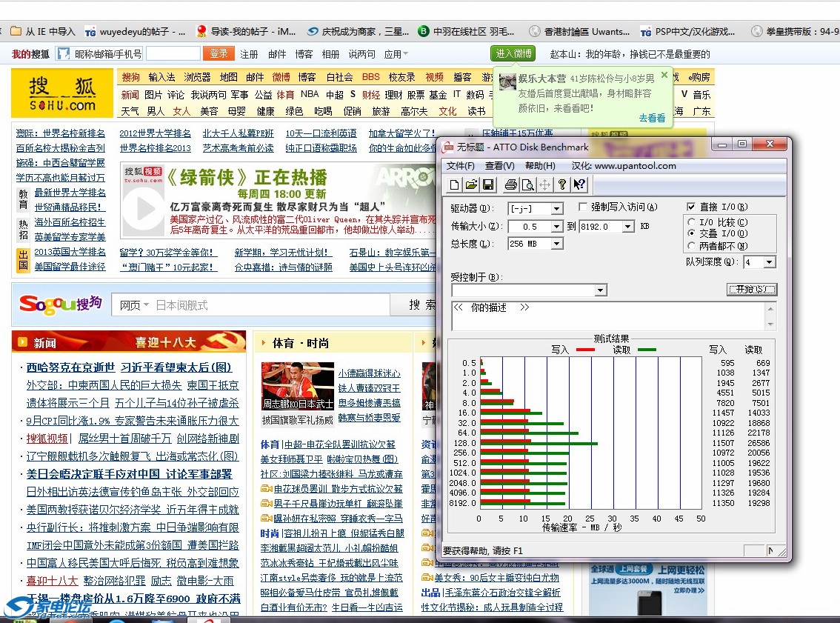Click the green 进入微博 button
The height and width of the screenshot is (623, 840).
click(513, 53)
